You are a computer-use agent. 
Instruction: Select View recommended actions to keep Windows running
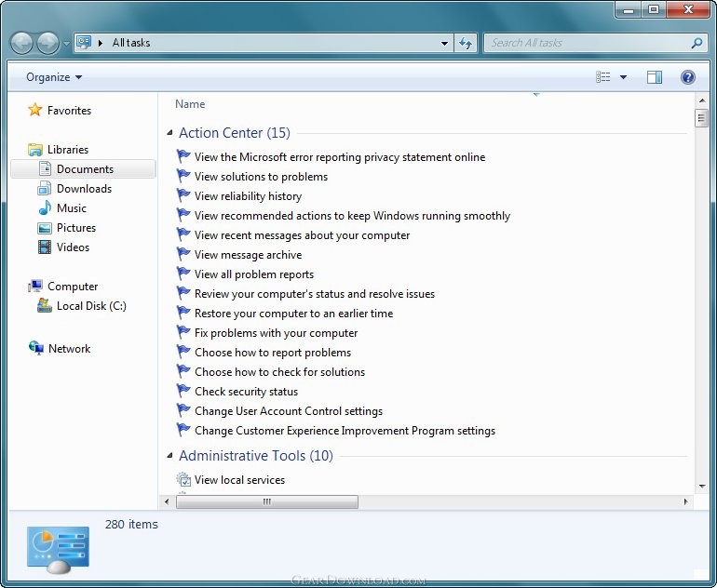(352, 216)
